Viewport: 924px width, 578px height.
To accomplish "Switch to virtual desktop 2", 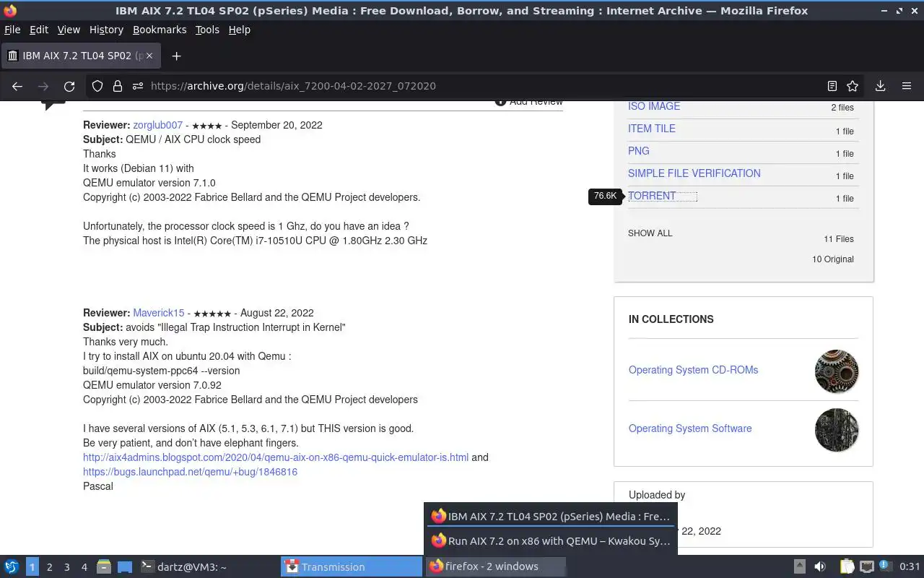I will point(49,567).
